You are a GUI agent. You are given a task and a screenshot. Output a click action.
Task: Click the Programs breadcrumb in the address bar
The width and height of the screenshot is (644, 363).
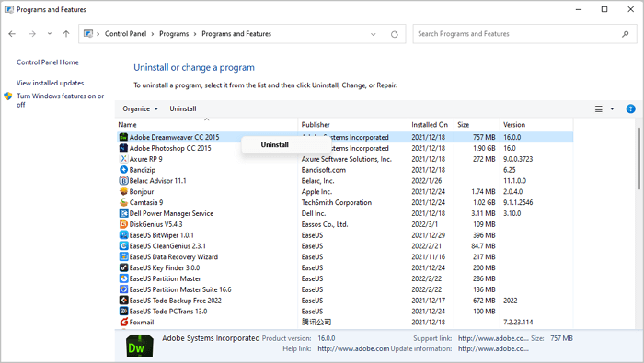pyautogui.click(x=174, y=34)
